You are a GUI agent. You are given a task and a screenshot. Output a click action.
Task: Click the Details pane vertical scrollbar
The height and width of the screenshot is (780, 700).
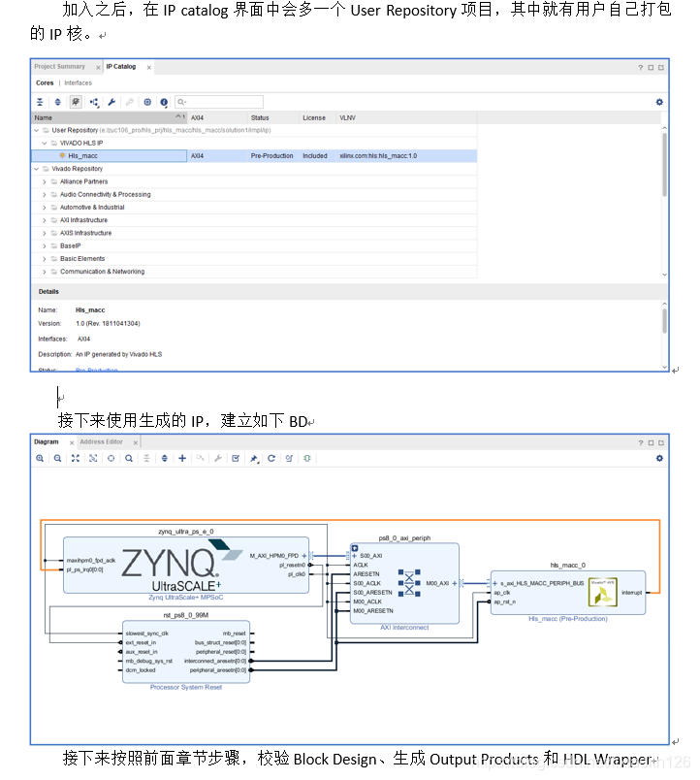[x=665, y=321]
